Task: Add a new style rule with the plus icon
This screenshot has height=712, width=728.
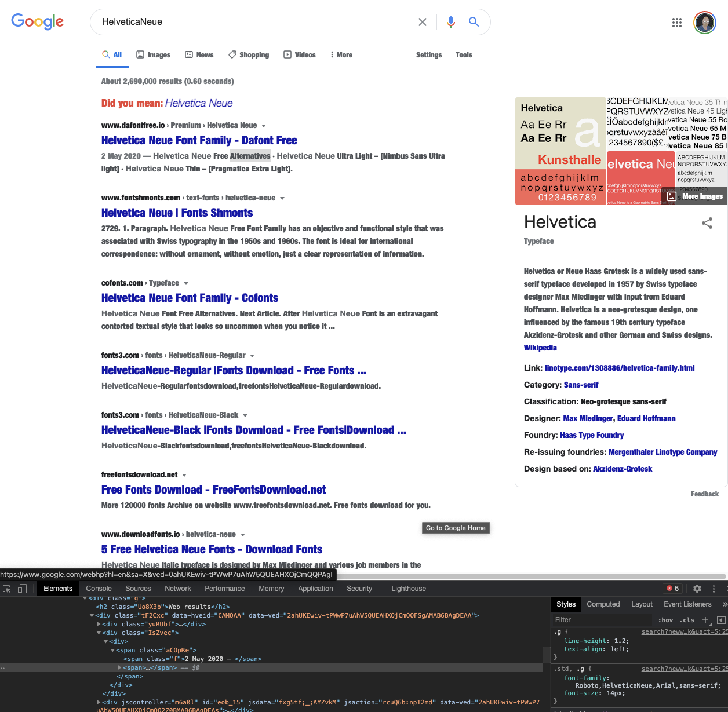Action: 705,620
